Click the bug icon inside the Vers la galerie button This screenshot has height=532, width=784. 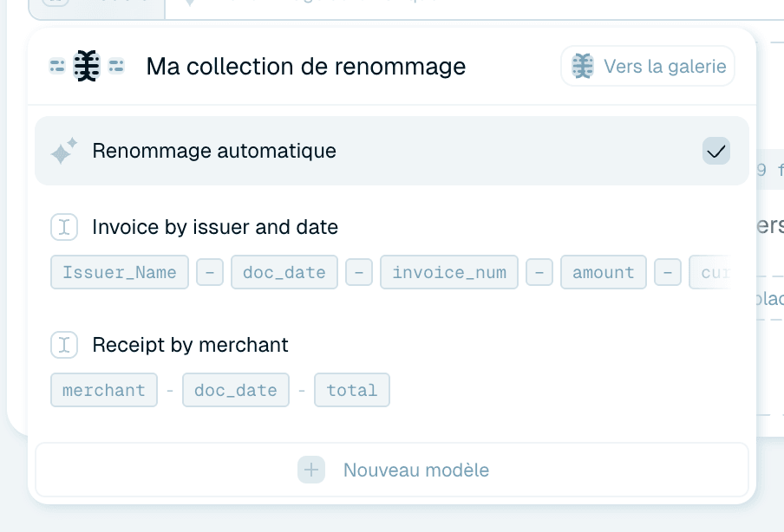pyautogui.click(x=583, y=66)
